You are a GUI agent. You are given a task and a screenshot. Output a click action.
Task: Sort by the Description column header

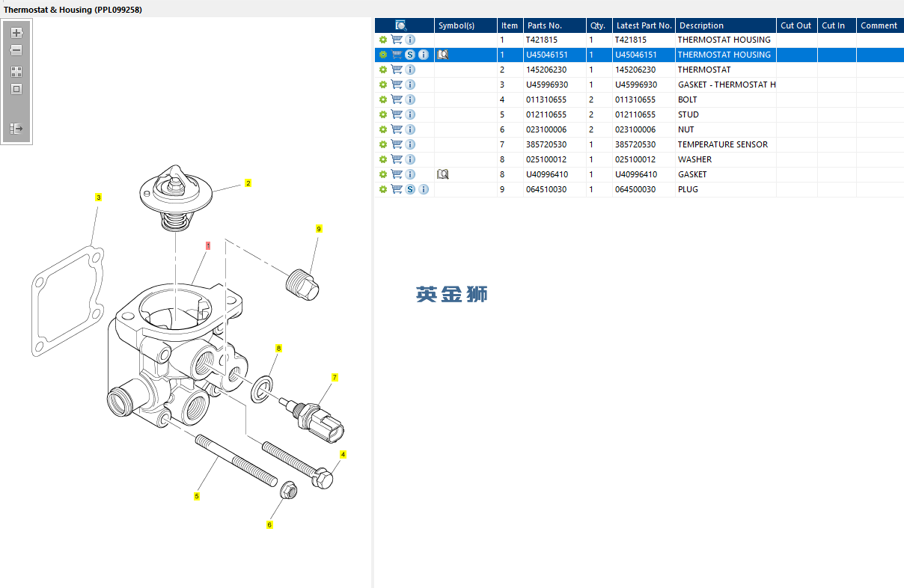click(726, 25)
